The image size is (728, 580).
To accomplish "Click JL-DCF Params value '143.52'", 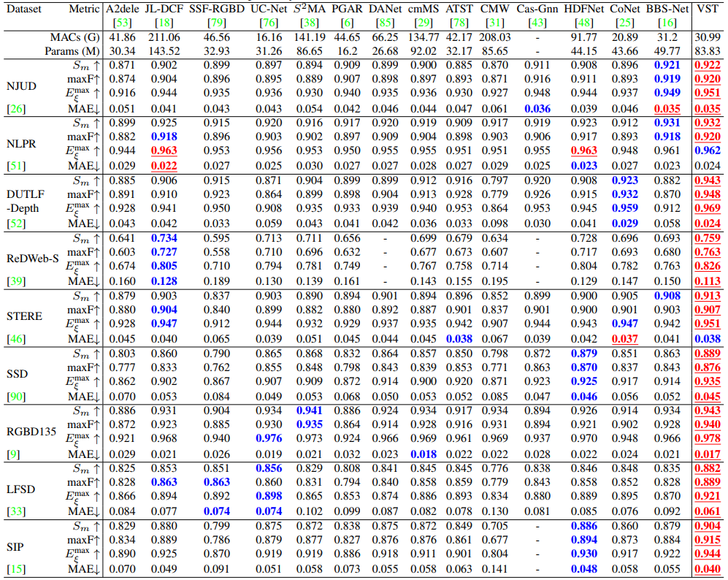I will coord(164,51).
